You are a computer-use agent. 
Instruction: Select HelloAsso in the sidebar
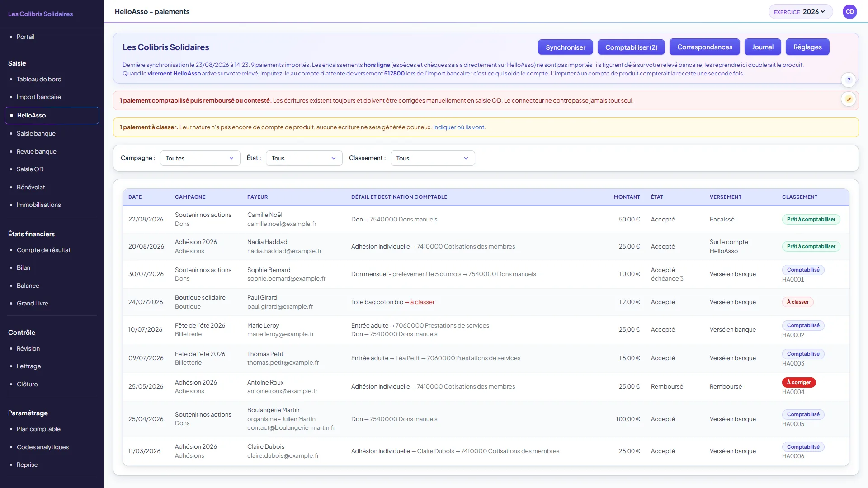52,115
